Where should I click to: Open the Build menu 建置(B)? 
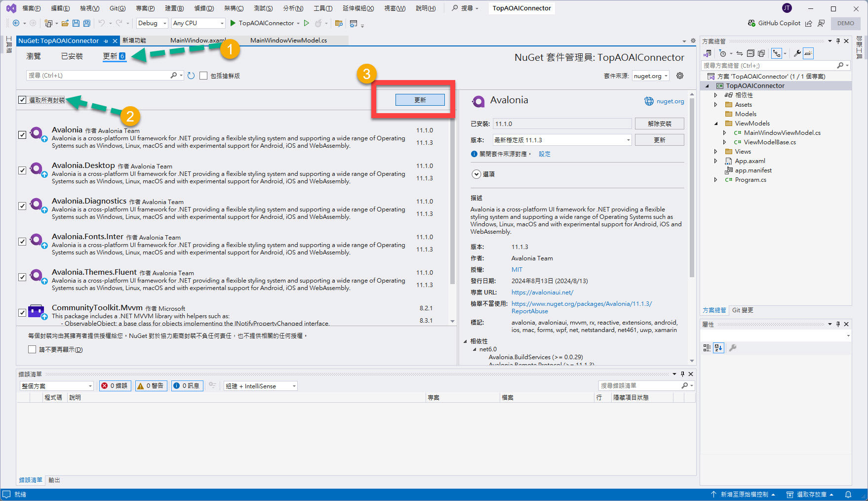point(174,8)
